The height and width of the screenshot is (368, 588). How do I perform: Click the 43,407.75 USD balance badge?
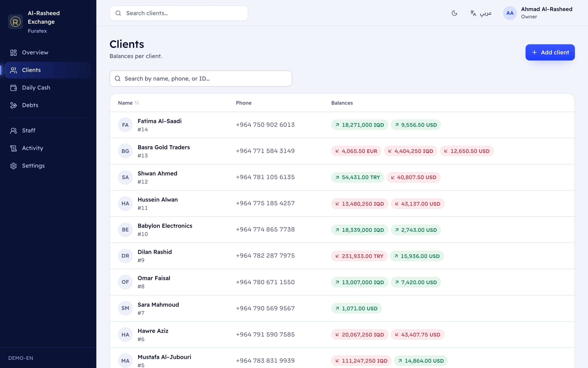pos(418,335)
